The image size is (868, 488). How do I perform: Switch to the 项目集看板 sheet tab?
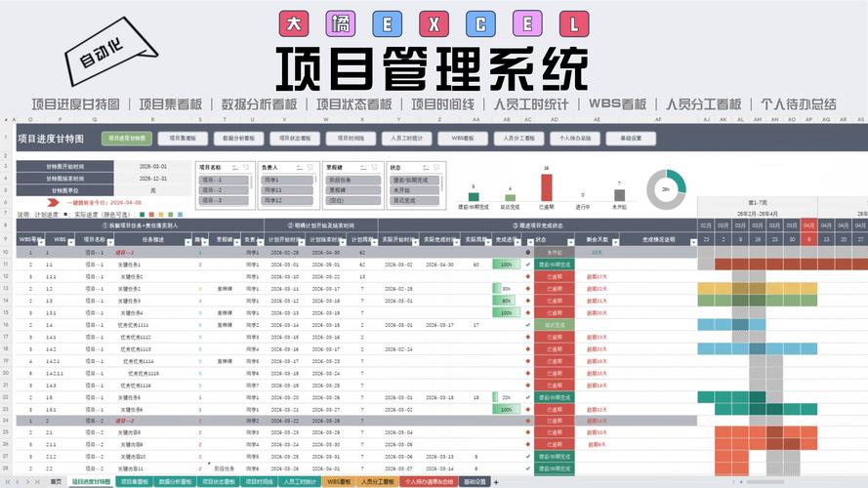pyautogui.click(x=135, y=482)
